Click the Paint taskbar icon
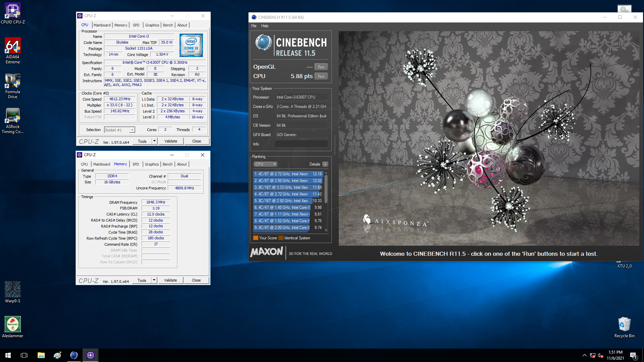The height and width of the screenshot is (362, 644). (57, 355)
